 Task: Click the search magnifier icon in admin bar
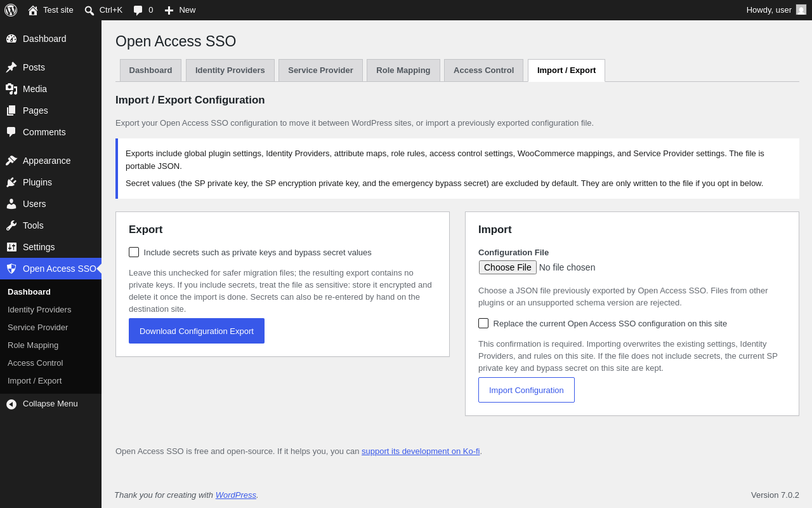(x=89, y=10)
